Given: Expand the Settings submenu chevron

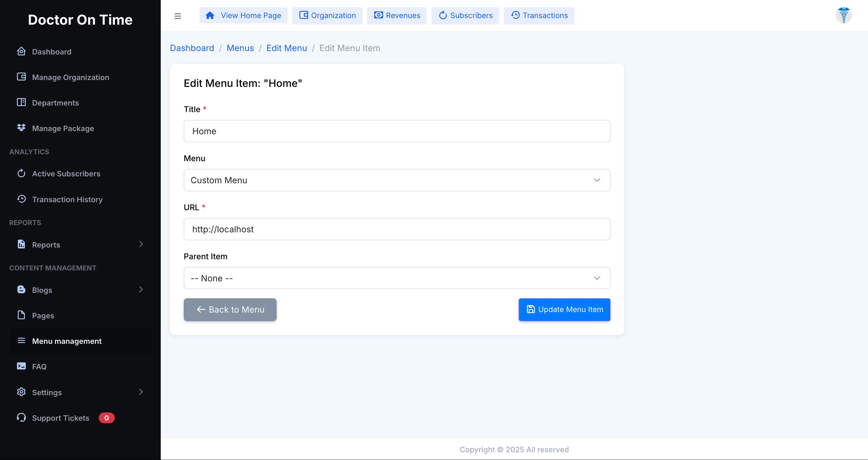Looking at the screenshot, I should point(141,392).
